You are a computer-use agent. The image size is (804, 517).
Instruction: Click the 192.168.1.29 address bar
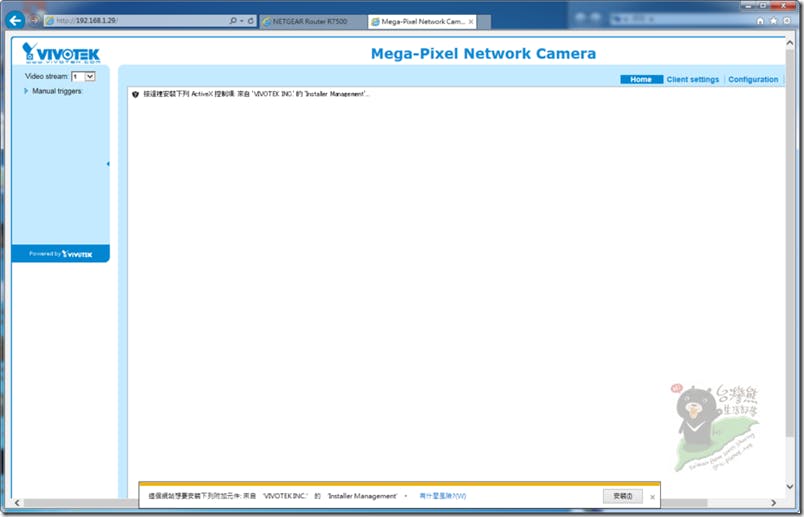[136, 21]
